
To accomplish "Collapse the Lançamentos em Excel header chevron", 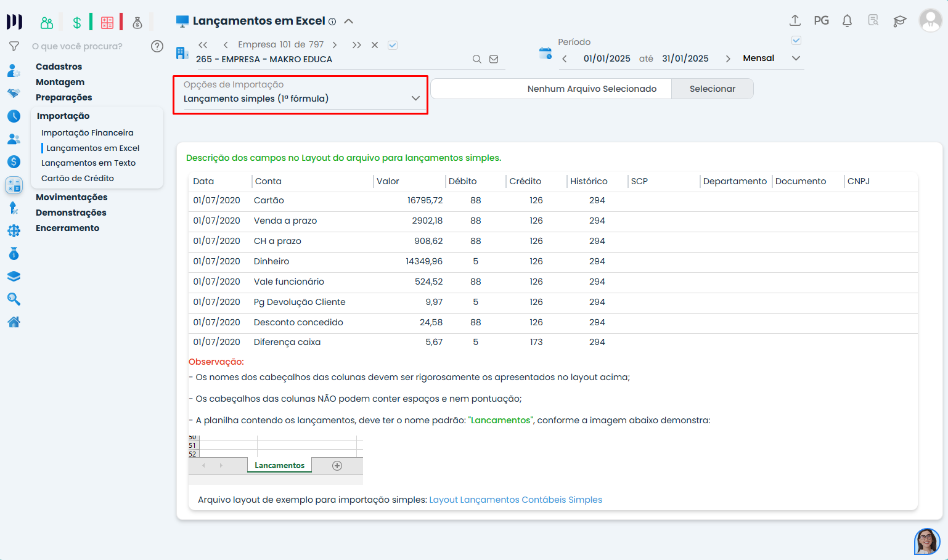I will (x=348, y=21).
